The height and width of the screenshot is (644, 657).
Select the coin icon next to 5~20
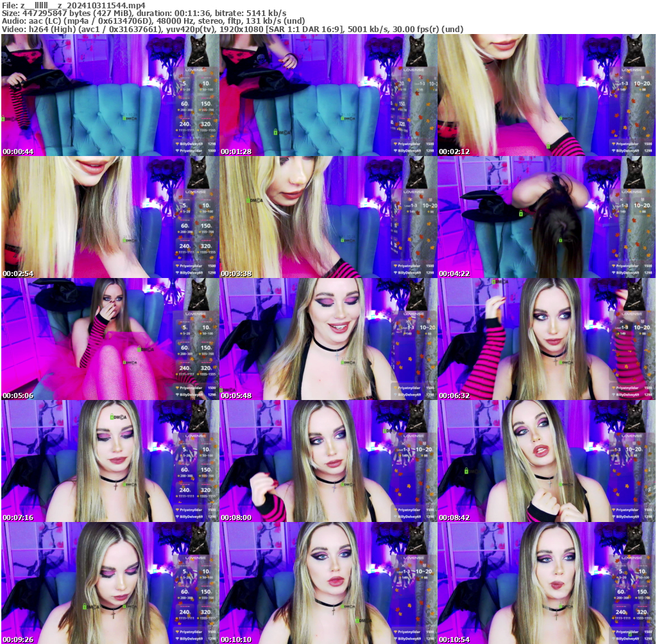[181, 89]
